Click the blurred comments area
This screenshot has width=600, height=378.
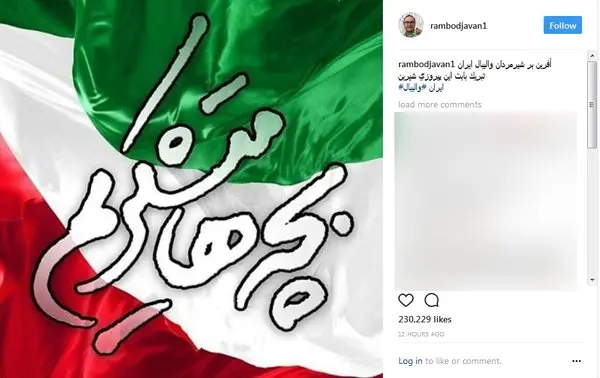[486, 201]
